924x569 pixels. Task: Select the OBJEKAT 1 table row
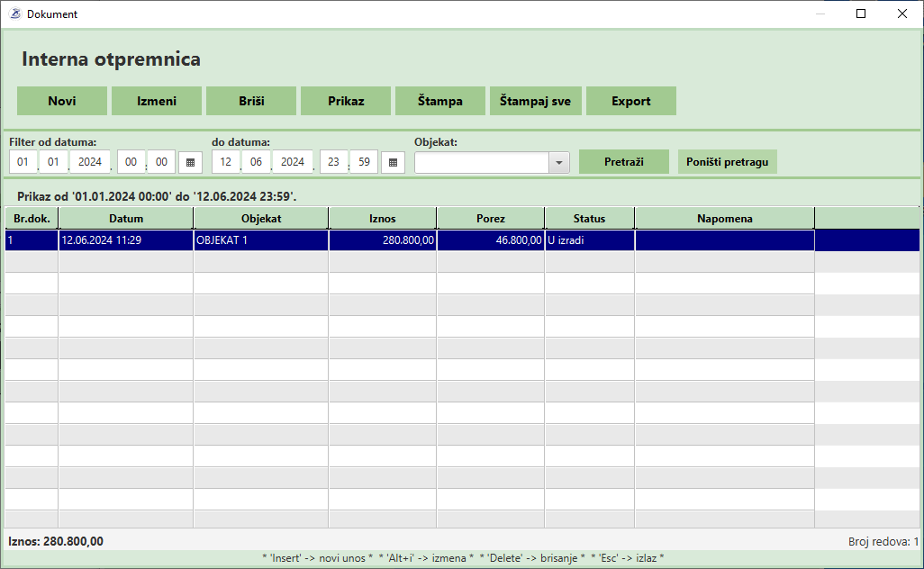click(260, 239)
